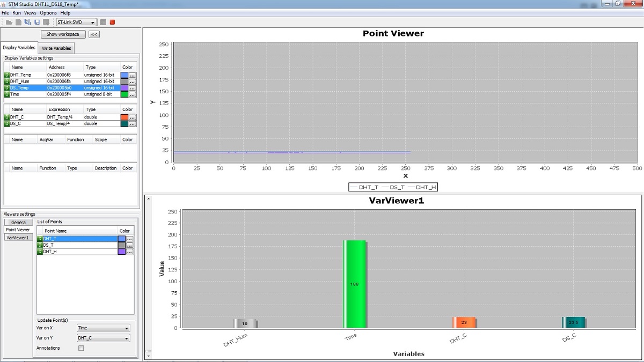Click the blue color swatch for DHT_Temp
Image resolution: width=644 pixels, height=362 pixels.
(x=125, y=75)
